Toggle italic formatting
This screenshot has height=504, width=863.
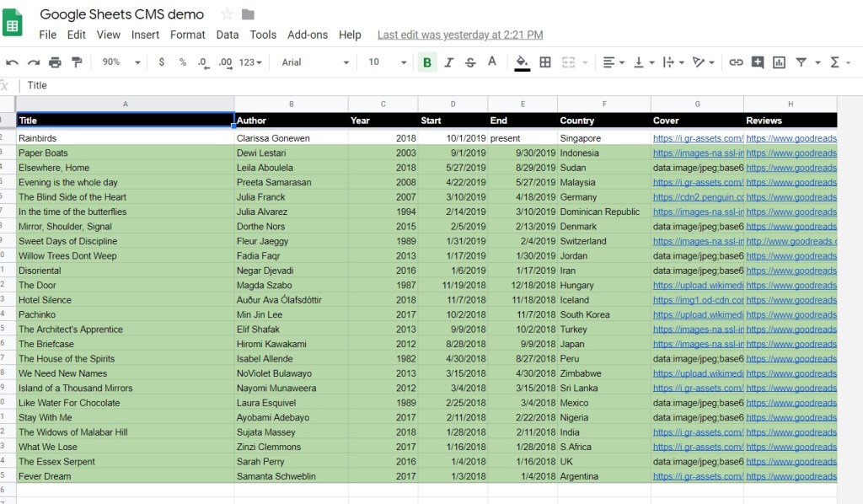click(x=449, y=62)
